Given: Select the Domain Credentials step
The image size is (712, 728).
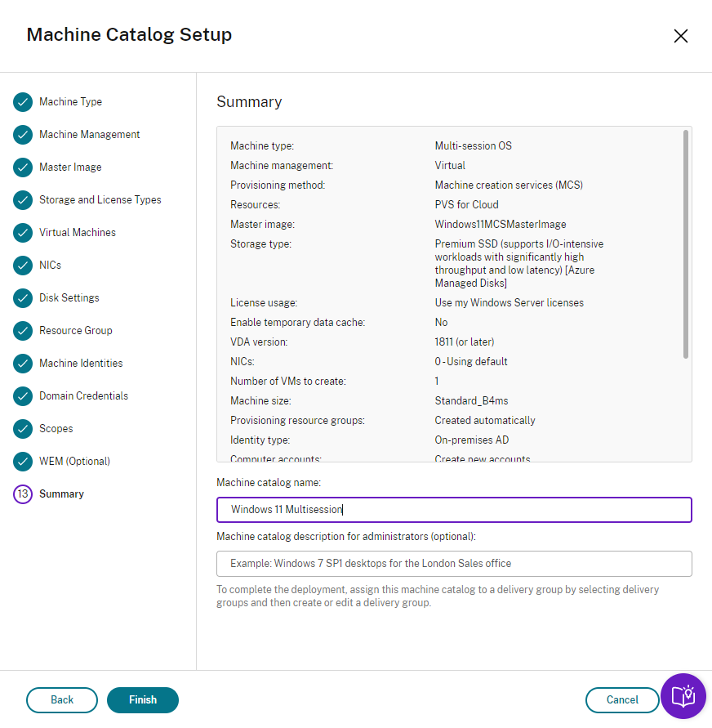Looking at the screenshot, I should pyautogui.click(x=83, y=396).
